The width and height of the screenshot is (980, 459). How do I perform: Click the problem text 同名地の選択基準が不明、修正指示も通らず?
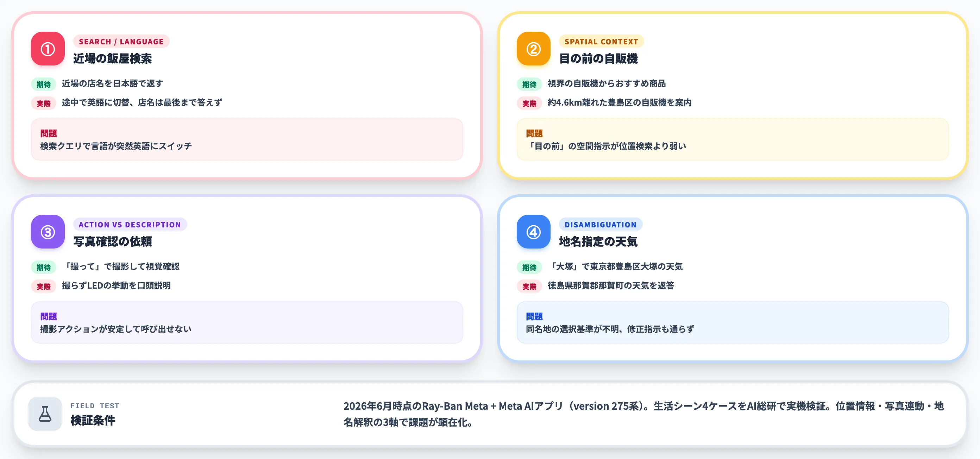pyautogui.click(x=610, y=329)
